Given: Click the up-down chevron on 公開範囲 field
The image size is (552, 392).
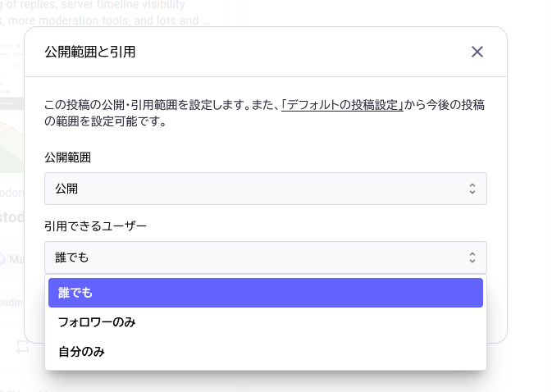Looking at the screenshot, I should pos(472,189).
